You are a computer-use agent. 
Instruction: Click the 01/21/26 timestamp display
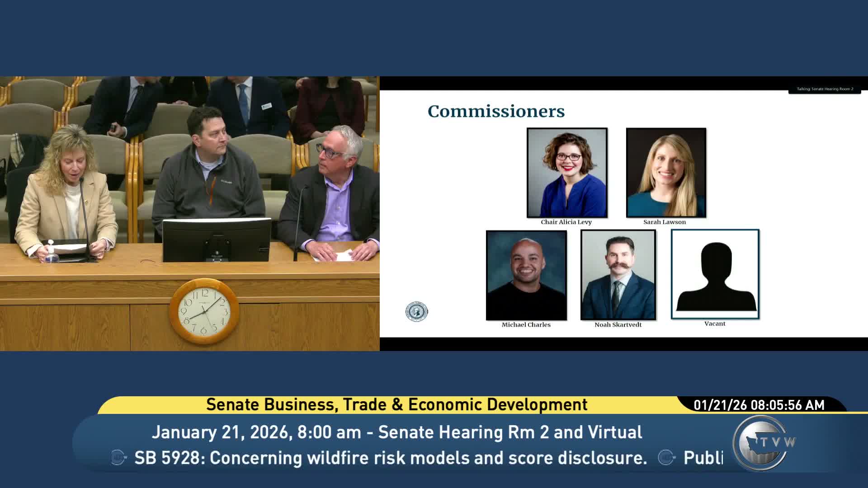(x=759, y=405)
